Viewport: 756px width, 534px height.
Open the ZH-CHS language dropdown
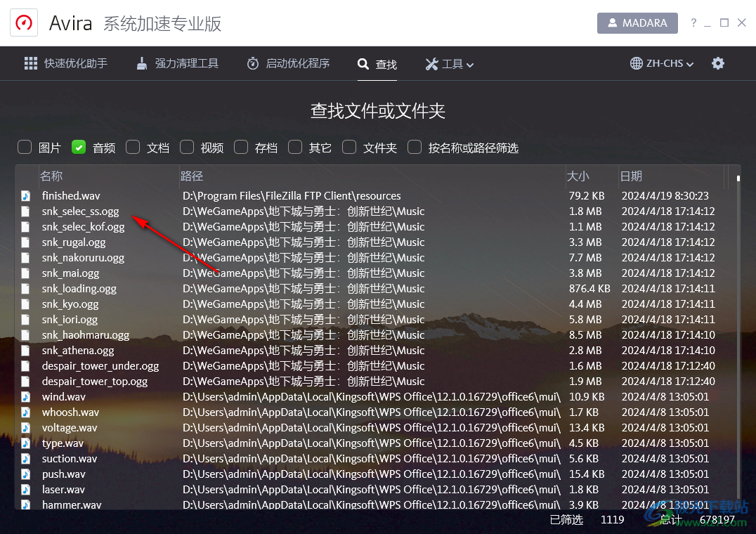coord(661,63)
